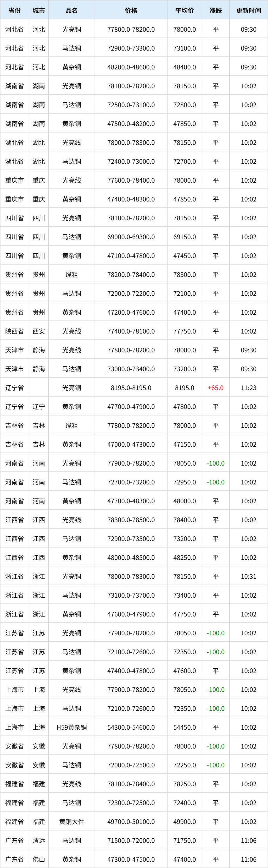Select the 品名 column header
The image size is (268, 868).
click(x=72, y=10)
